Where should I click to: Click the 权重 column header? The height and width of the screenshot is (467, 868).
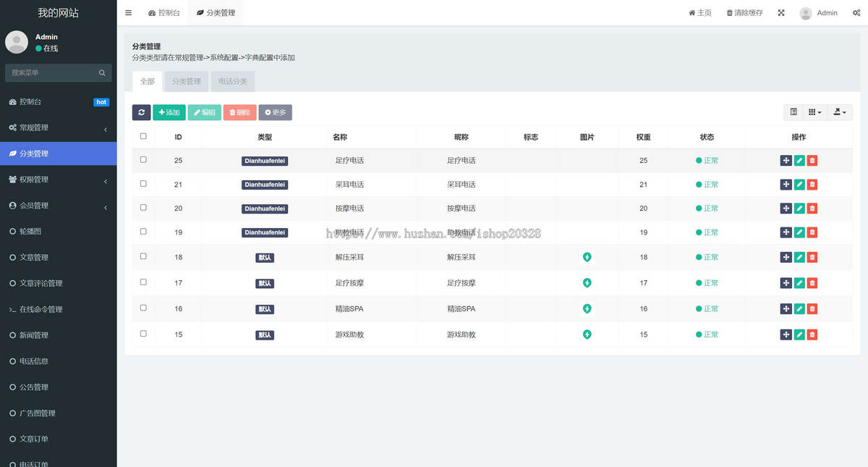pos(643,137)
